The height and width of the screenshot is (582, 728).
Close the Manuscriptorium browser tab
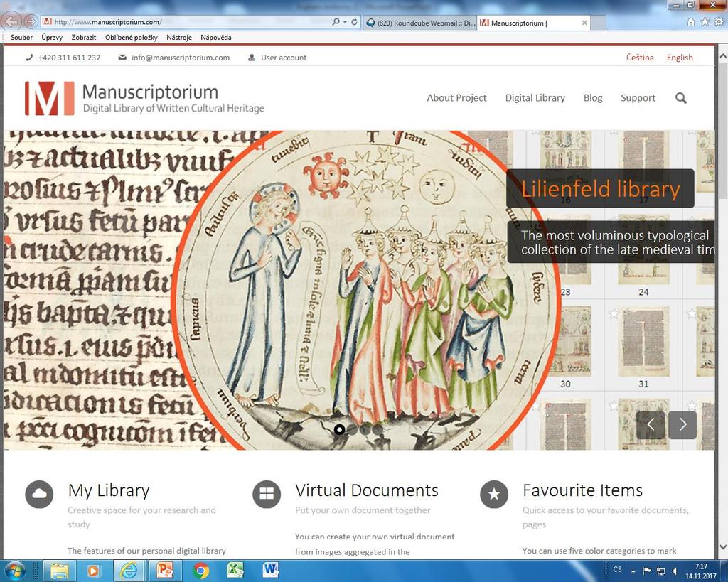584,23
